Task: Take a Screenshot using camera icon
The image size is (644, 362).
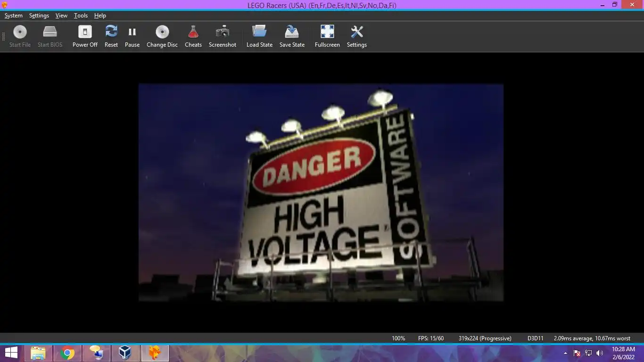Action: click(x=223, y=36)
